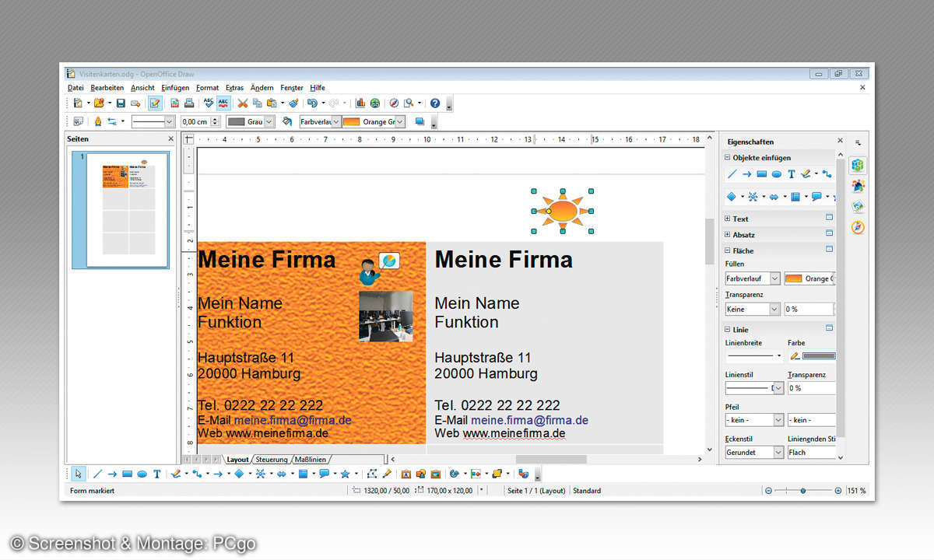Select the Text tool in bottom drawing toolbar
934x560 pixels.
(x=156, y=474)
